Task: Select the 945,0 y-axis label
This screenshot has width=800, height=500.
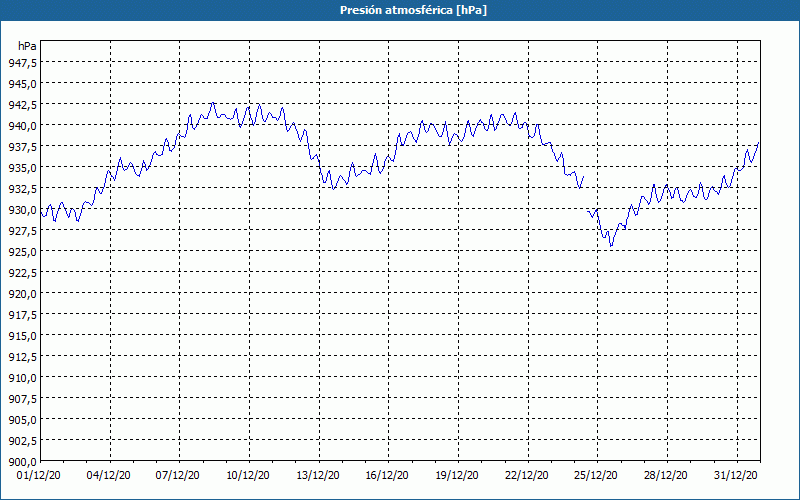Action: click(22, 83)
